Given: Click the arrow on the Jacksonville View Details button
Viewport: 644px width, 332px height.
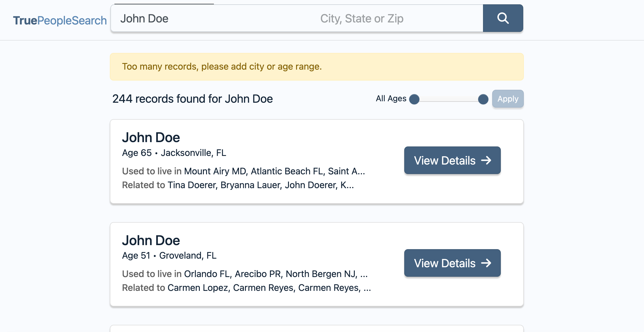Looking at the screenshot, I should coord(486,160).
